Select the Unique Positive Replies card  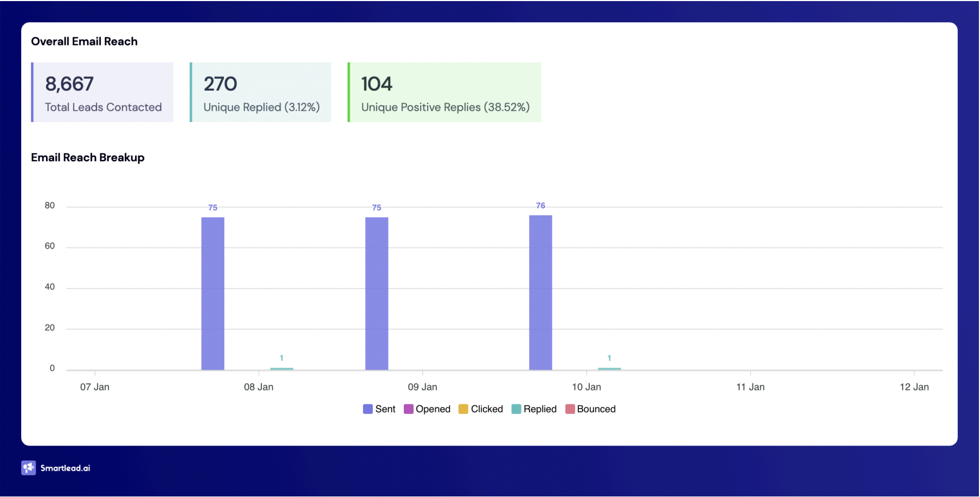(444, 92)
